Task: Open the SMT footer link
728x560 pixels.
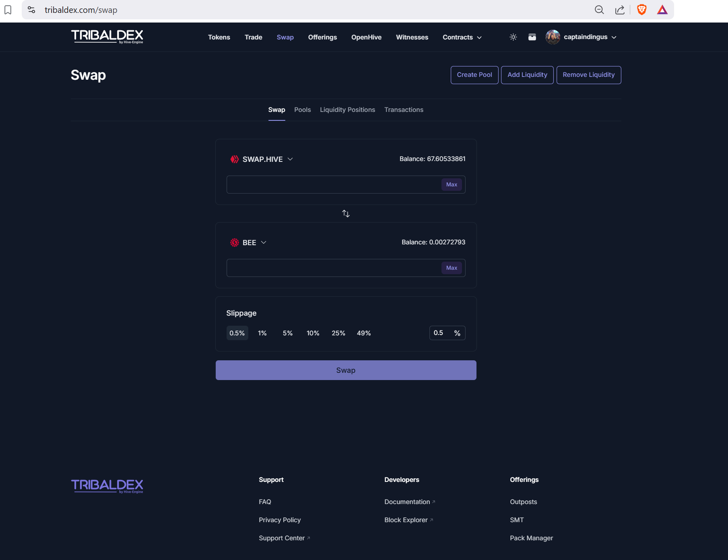Action: [x=517, y=520]
